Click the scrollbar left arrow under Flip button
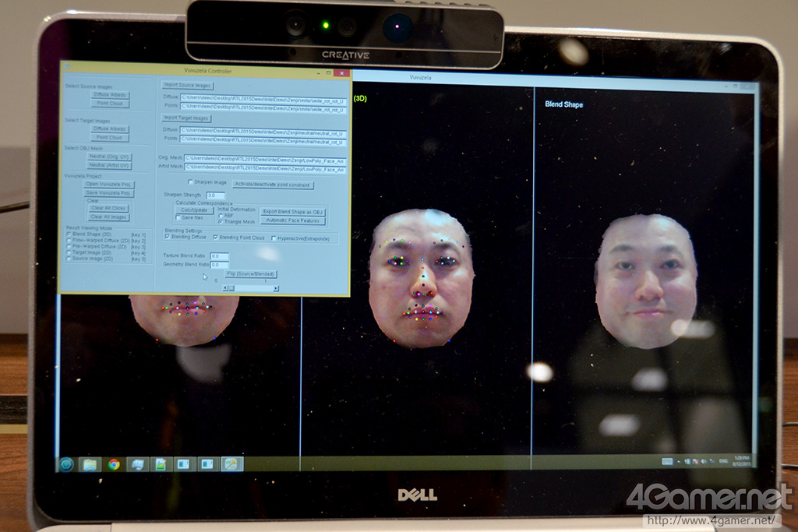The height and width of the screenshot is (532, 798). click(x=225, y=287)
